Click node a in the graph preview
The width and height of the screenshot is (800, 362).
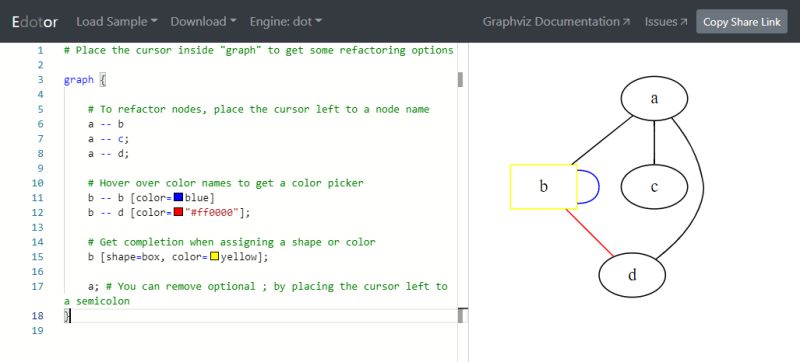(x=654, y=98)
